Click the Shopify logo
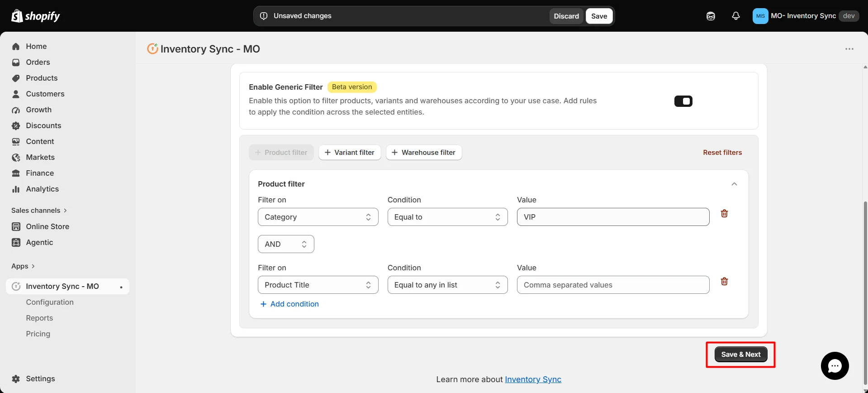The image size is (868, 393). coord(35,16)
